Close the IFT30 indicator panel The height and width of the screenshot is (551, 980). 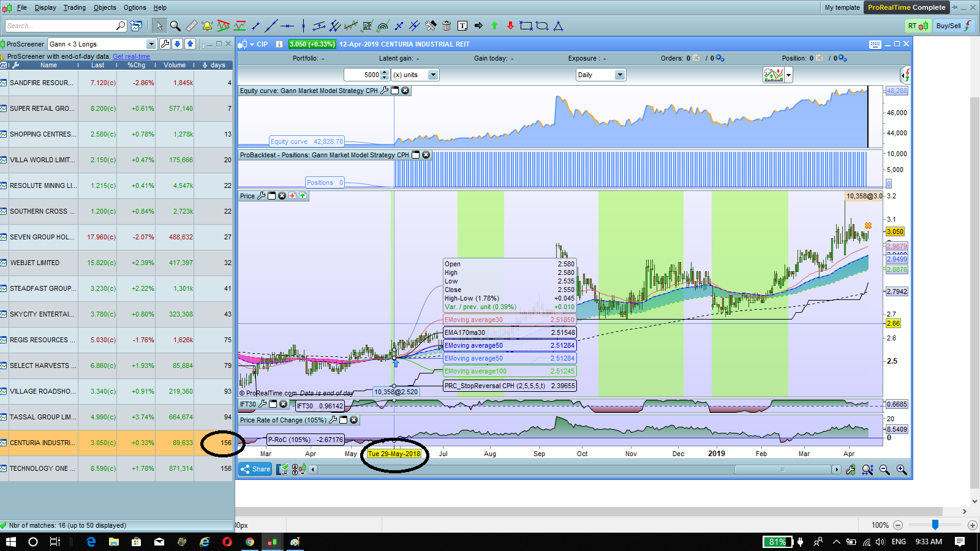[284, 404]
